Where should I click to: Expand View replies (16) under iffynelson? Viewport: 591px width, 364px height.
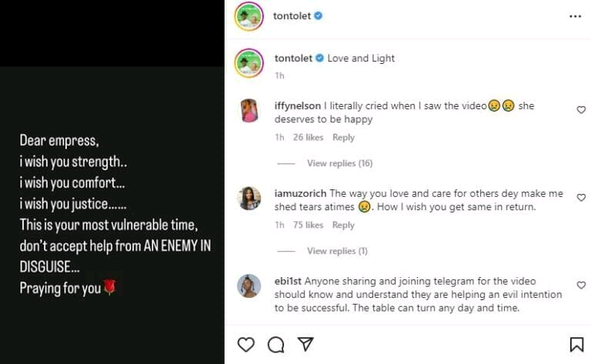[339, 163]
